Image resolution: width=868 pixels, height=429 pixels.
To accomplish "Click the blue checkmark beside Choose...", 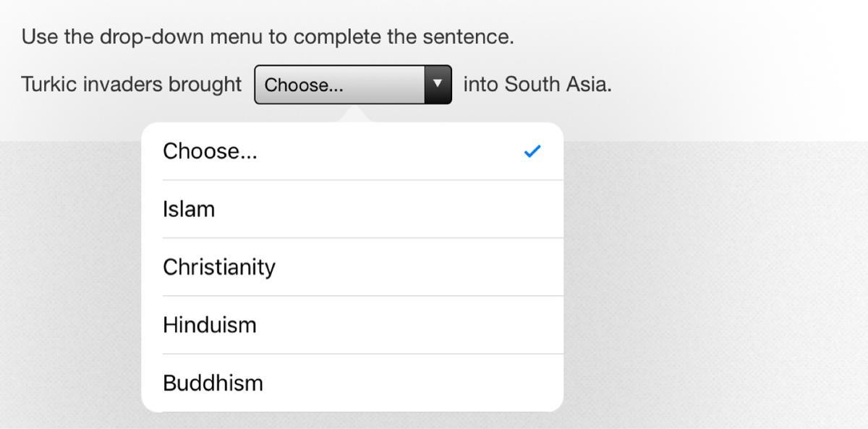I will tap(532, 151).
